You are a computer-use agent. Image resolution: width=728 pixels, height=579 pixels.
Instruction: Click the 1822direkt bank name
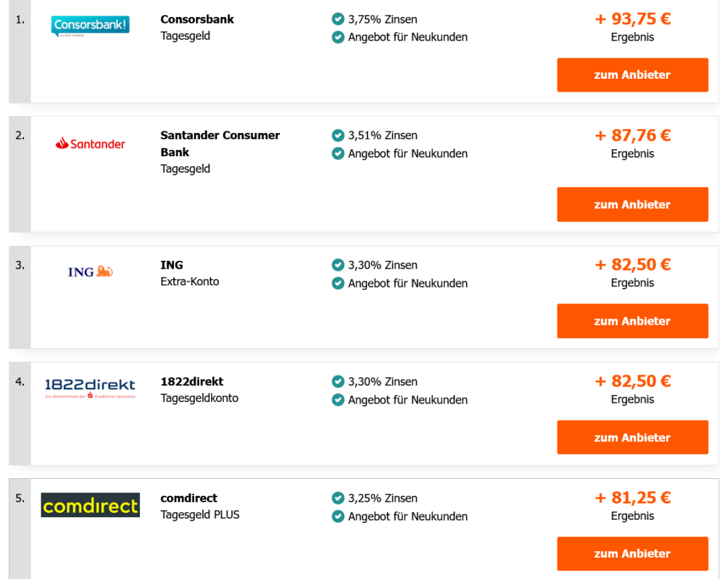192,382
